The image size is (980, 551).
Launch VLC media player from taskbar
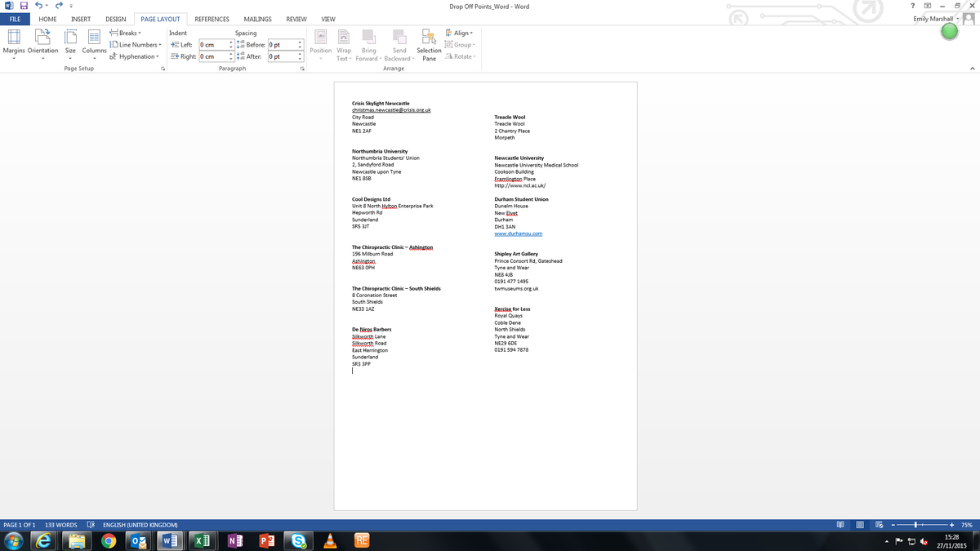(330, 540)
